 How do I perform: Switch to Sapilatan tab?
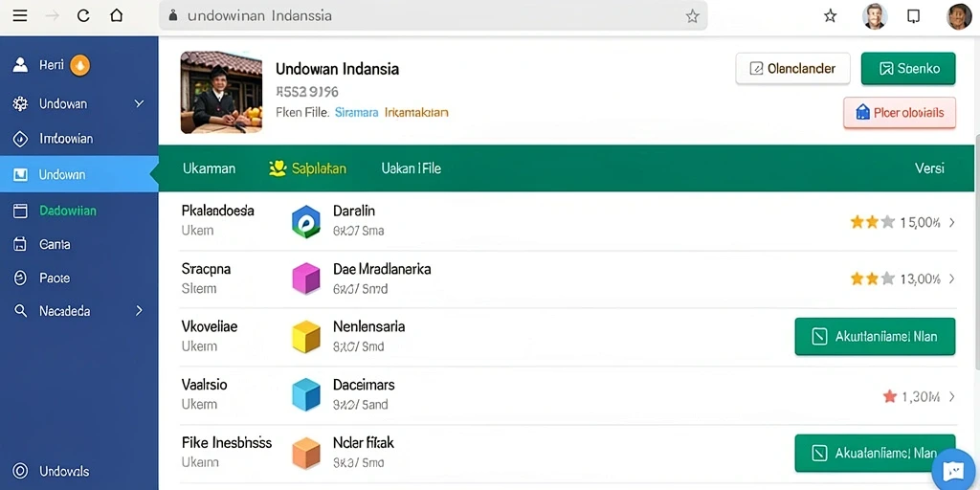(307, 168)
